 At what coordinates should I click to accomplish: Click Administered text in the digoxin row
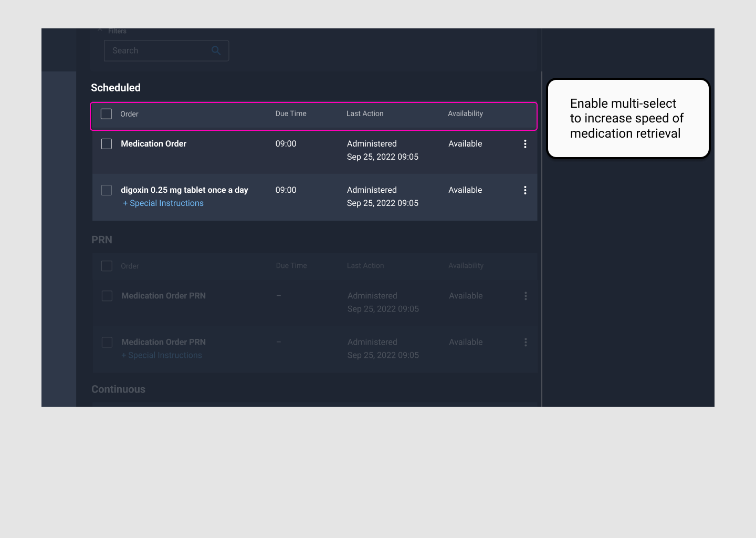point(372,190)
